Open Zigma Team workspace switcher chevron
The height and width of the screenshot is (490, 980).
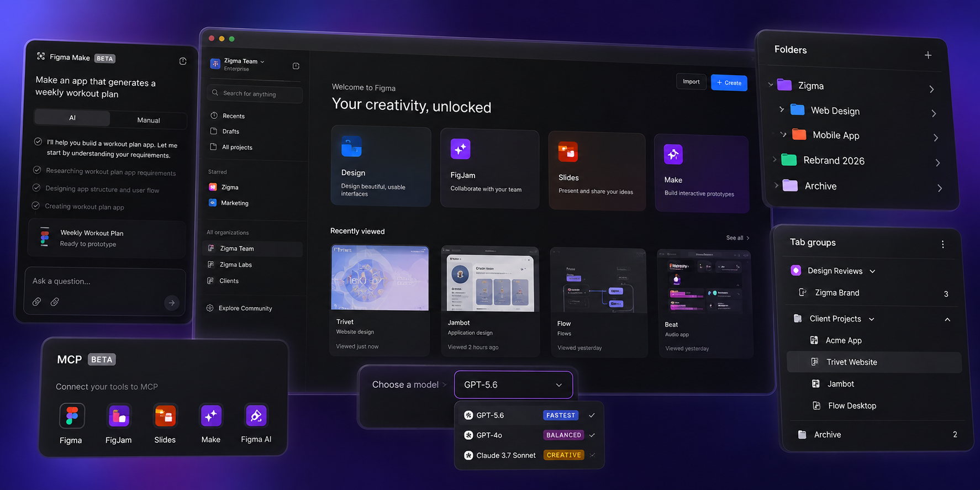coord(262,62)
